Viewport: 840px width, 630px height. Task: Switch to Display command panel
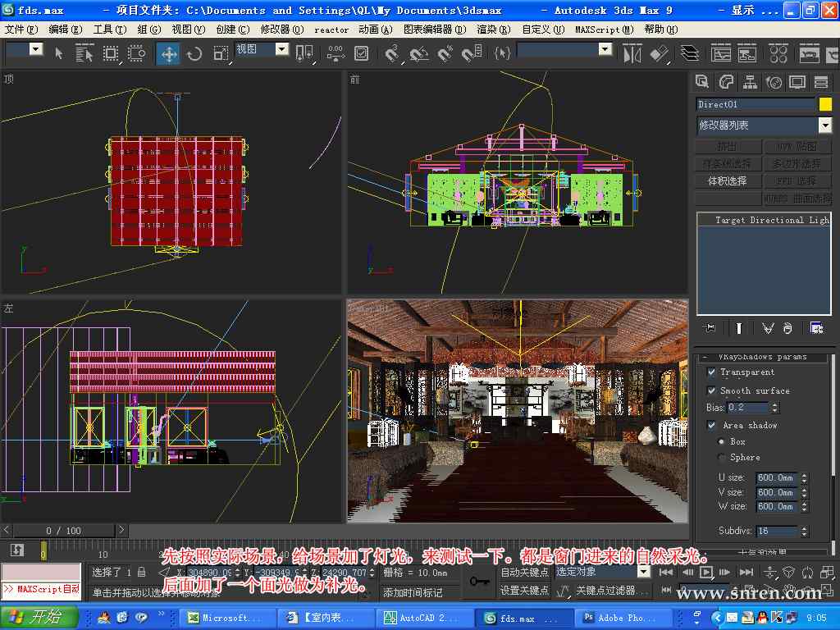[797, 82]
